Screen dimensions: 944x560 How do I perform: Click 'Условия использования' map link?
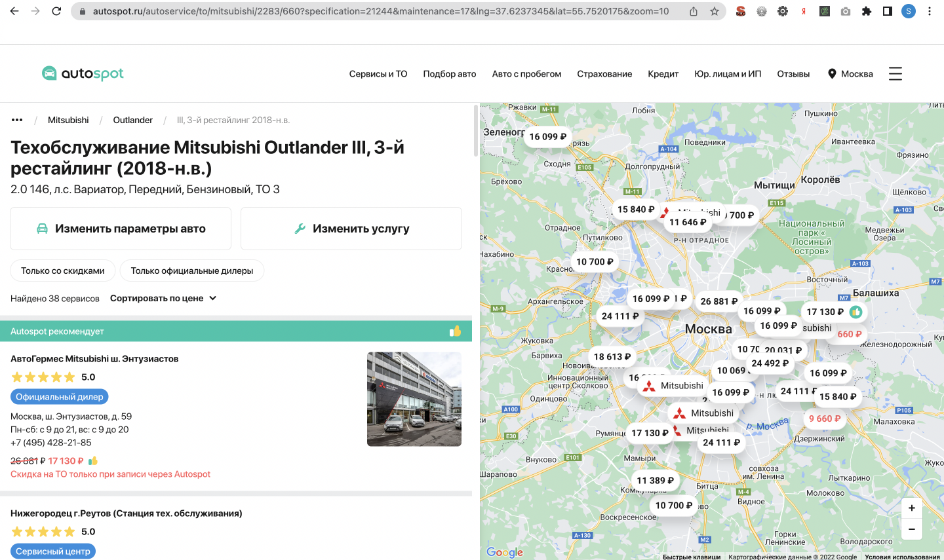[x=902, y=557]
